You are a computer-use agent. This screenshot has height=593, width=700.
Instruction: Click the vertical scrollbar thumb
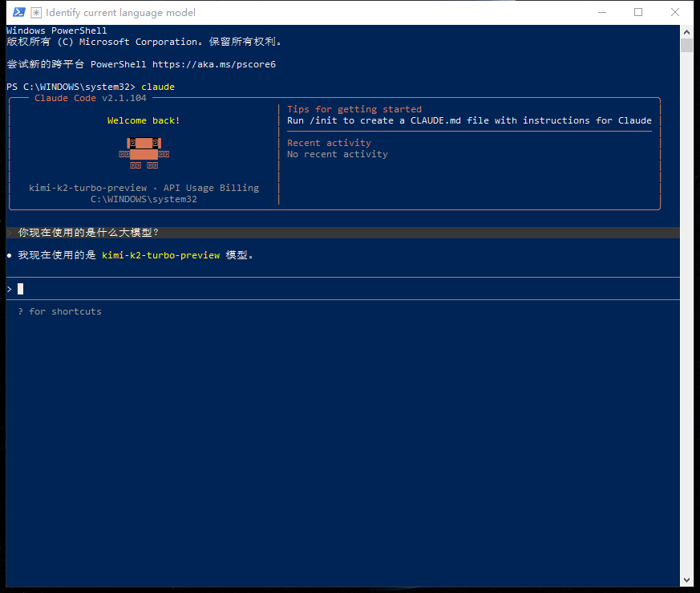coord(686,46)
